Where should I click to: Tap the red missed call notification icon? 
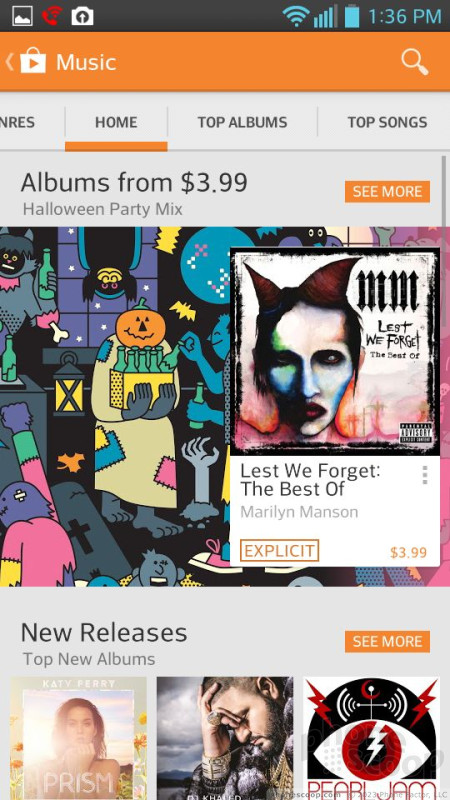(52, 16)
